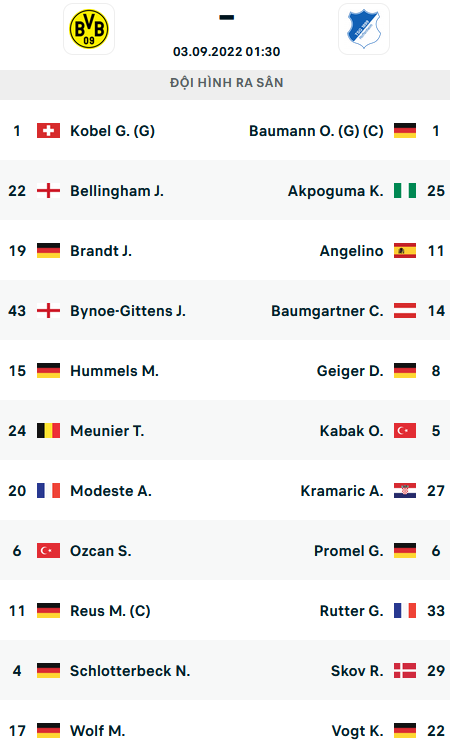This screenshot has width=450, height=749.
Task: Click Nigerian flag beside Akpoguma K.
Action: pos(405,191)
